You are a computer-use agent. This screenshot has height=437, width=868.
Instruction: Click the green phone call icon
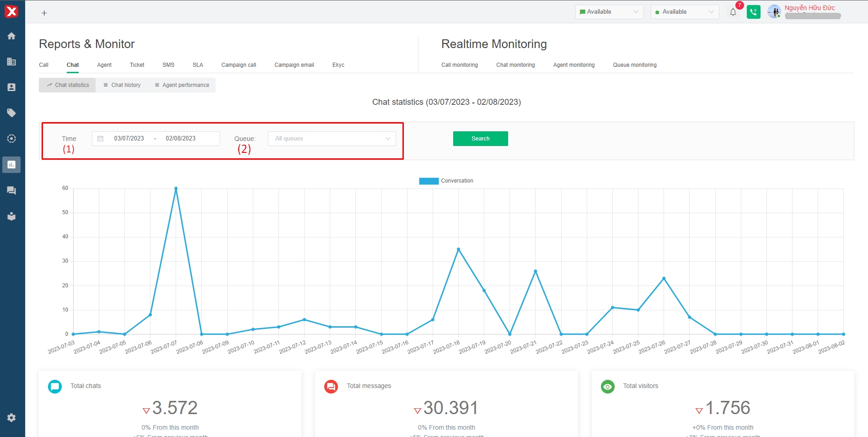coord(753,12)
